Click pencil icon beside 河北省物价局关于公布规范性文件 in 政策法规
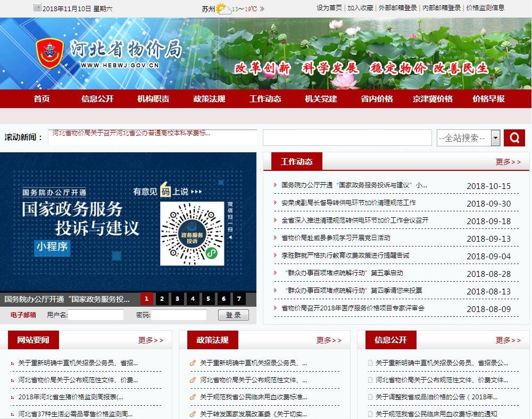 (193, 380)
